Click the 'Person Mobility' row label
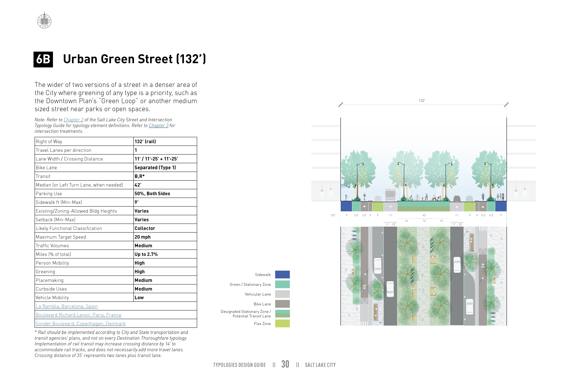The width and height of the screenshot is (588, 381). click(x=52, y=263)
